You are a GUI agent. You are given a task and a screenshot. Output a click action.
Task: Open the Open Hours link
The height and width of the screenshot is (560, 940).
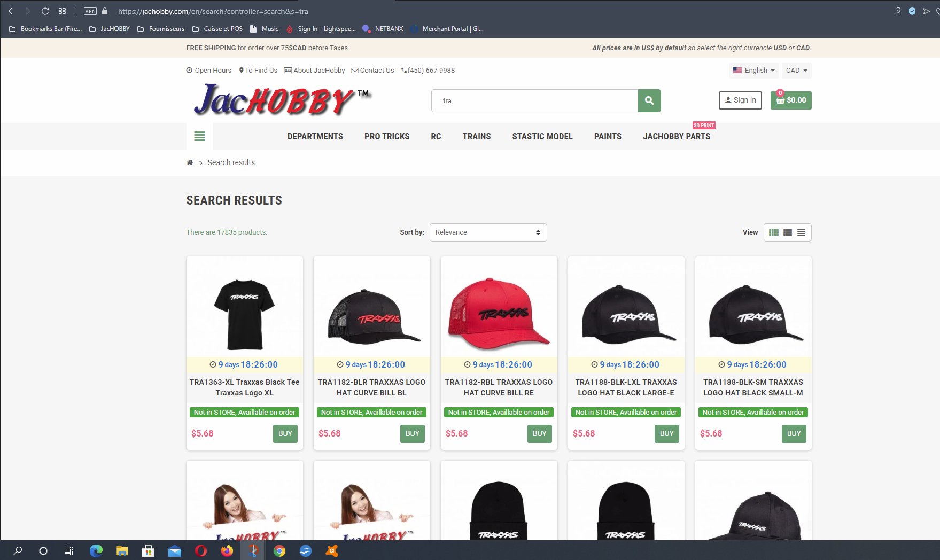(x=209, y=71)
